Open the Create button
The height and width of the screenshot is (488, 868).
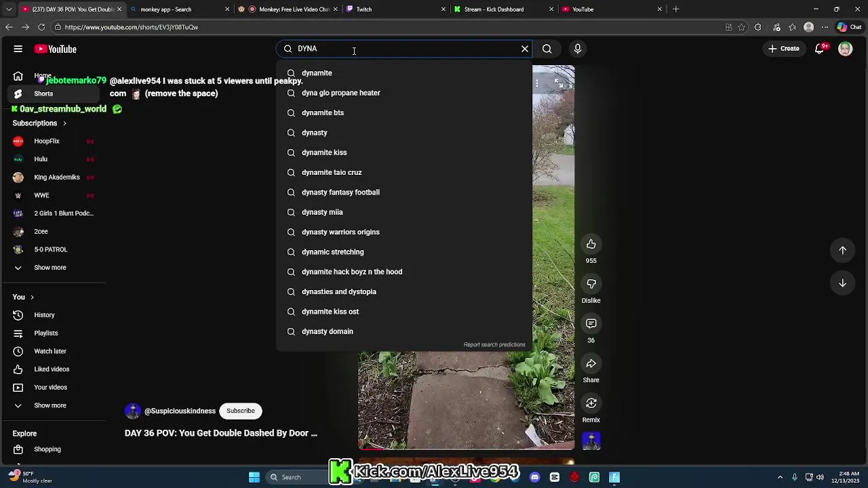tap(784, 49)
